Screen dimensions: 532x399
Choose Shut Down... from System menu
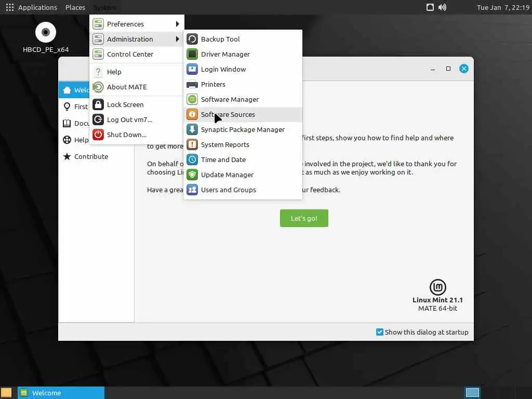pos(137,135)
